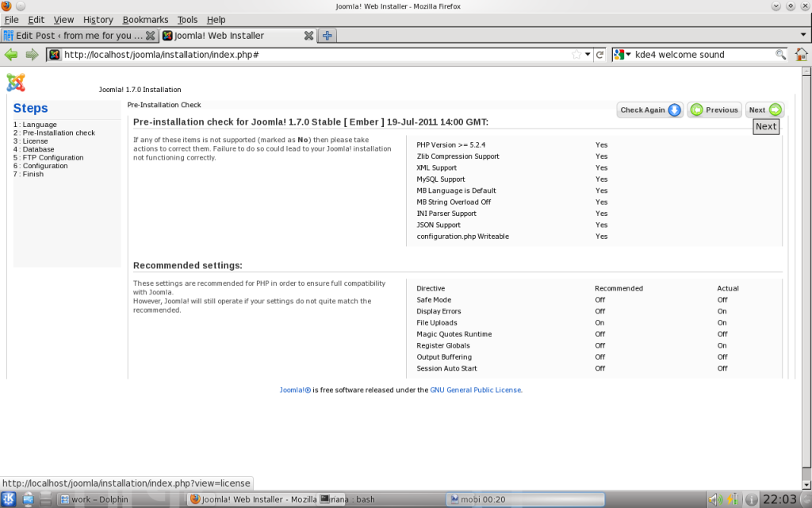The width and height of the screenshot is (812, 508).
Task: Open the system tray icon beside the volume
Action: (x=733, y=499)
